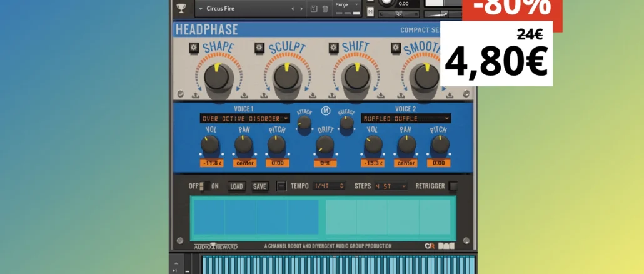Click the SCULPT macro knob
The height and width of the screenshot is (274, 644).
[287, 78]
